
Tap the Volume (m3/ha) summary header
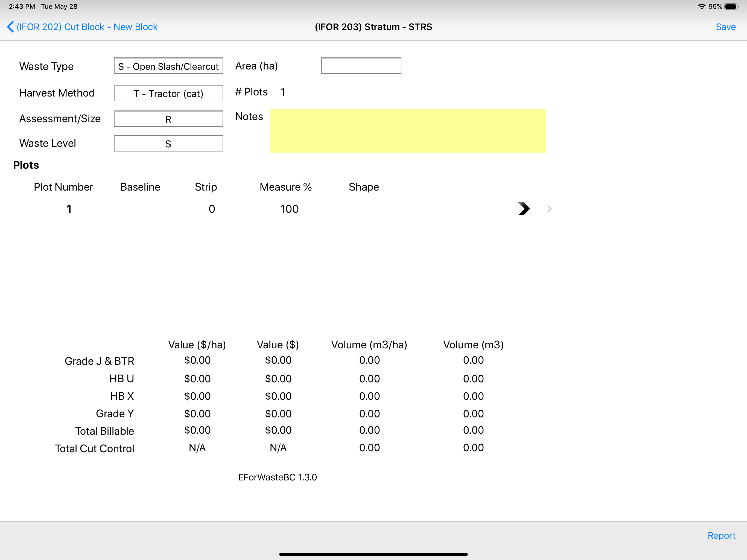pos(369,345)
